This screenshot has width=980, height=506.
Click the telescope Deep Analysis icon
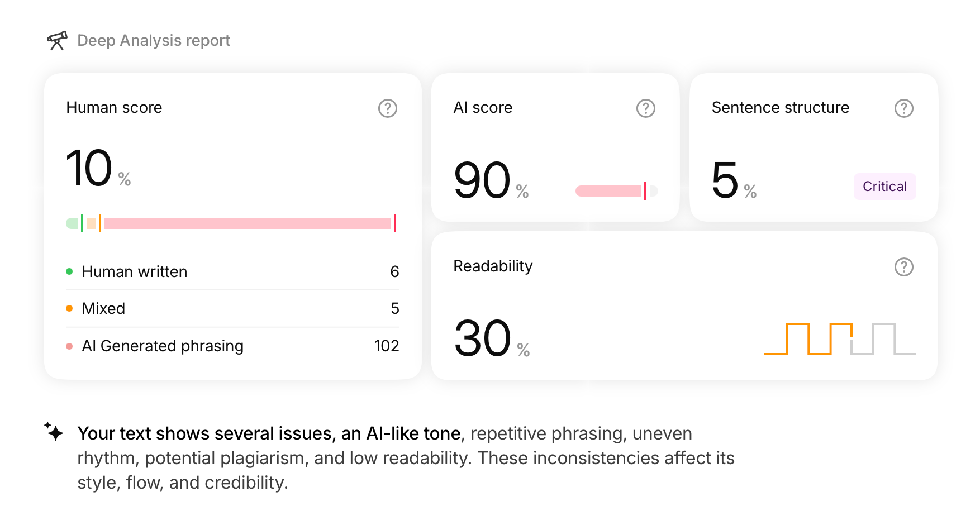click(x=57, y=41)
